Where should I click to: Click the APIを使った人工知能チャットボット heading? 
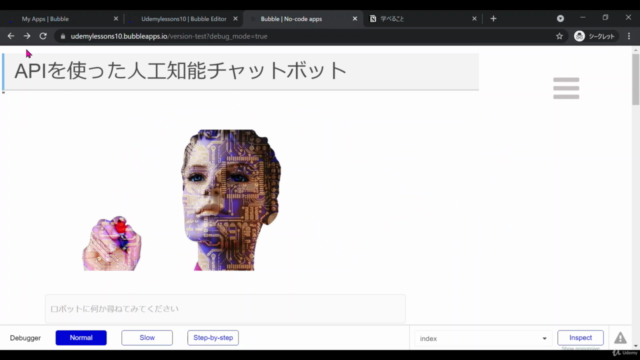pos(181,71)
